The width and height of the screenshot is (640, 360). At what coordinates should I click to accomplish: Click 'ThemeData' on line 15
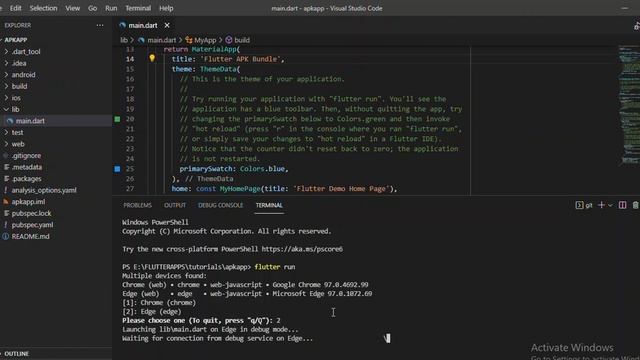(x=218, y=69)
